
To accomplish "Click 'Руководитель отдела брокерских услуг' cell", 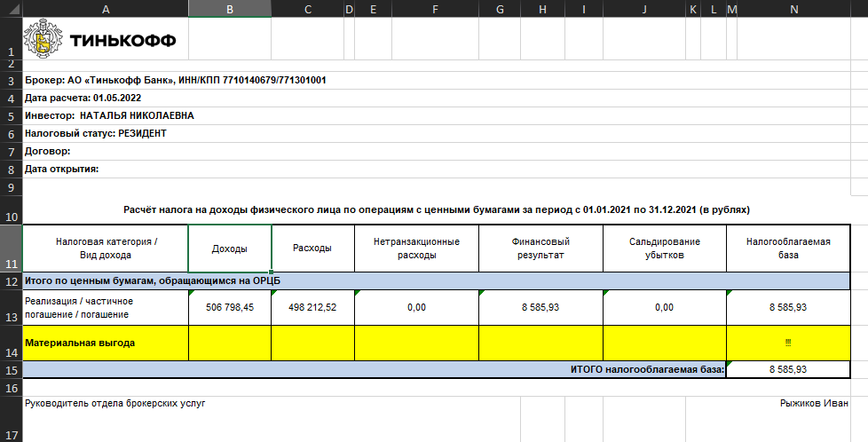I will click(x=115, y=403).
